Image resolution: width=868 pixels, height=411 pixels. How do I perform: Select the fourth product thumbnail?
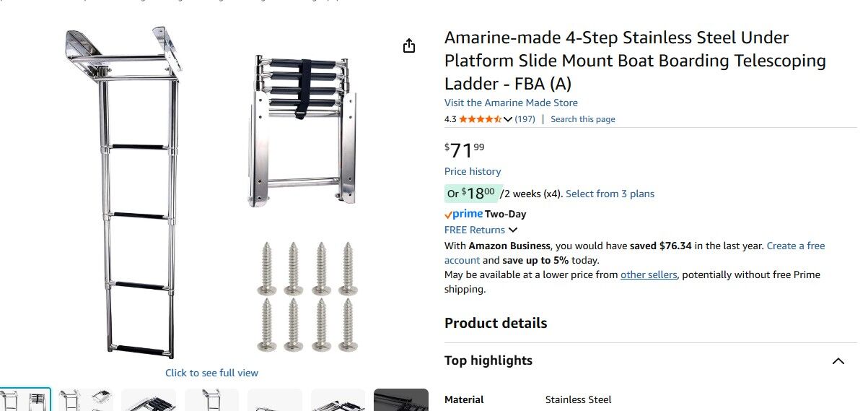211,400
